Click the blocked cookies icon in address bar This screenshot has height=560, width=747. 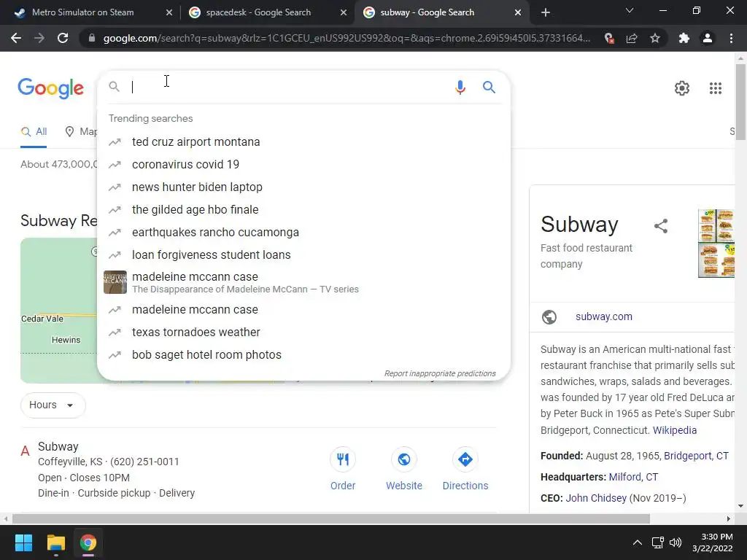pyautogui.click(x=609, y=38)
